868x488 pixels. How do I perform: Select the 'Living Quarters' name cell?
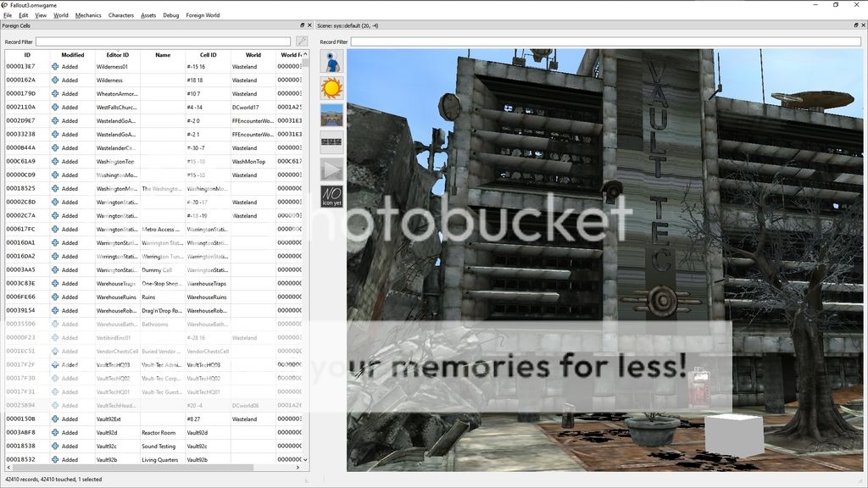click(x=163, y=460)
